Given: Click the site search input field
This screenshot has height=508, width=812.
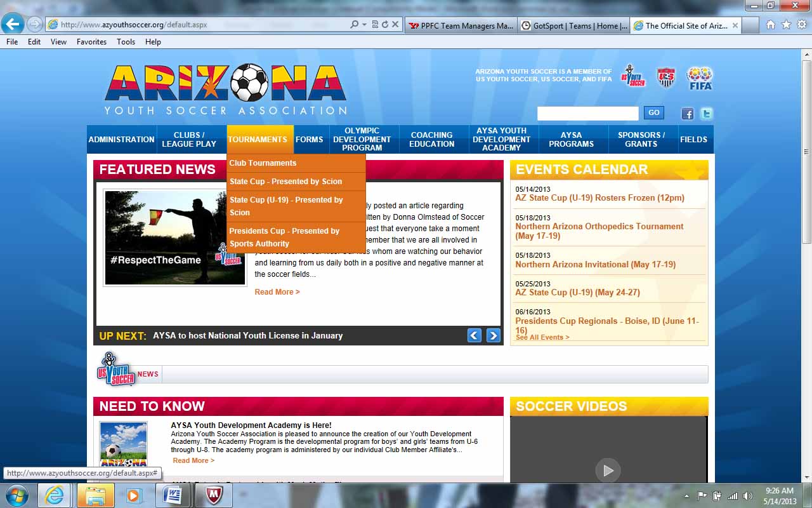Looking at the screenshot, I should pos(587,113).
